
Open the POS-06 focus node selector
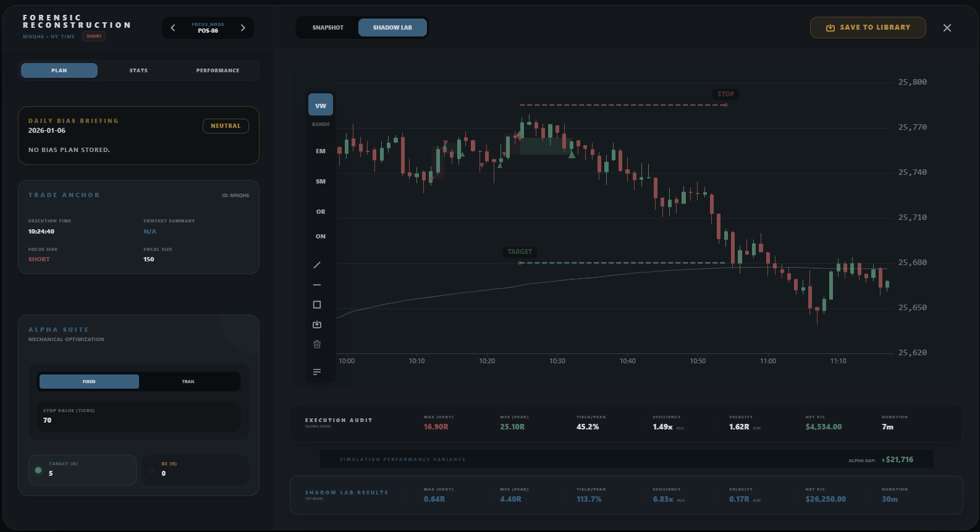tap(208, 28)
